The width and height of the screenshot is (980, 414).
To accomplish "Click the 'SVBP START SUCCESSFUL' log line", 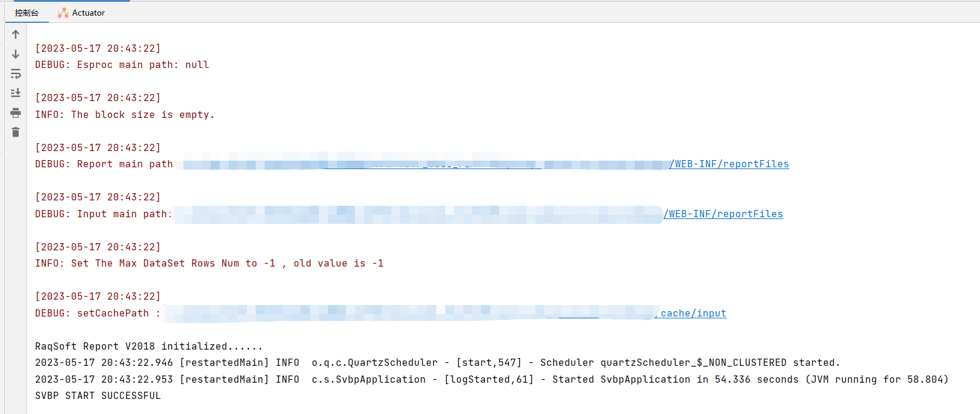I will click(98, 396).
